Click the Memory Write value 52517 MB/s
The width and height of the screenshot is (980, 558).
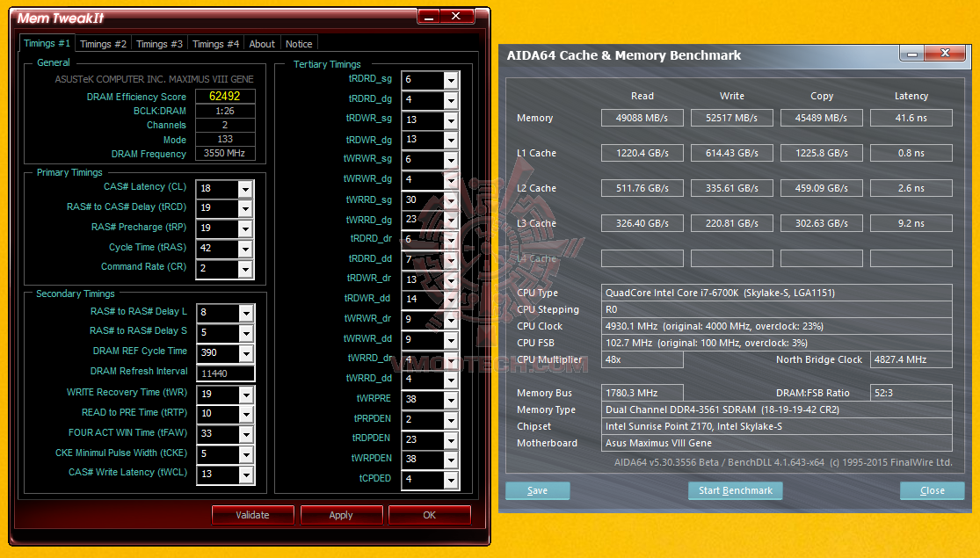pos(732,118)
